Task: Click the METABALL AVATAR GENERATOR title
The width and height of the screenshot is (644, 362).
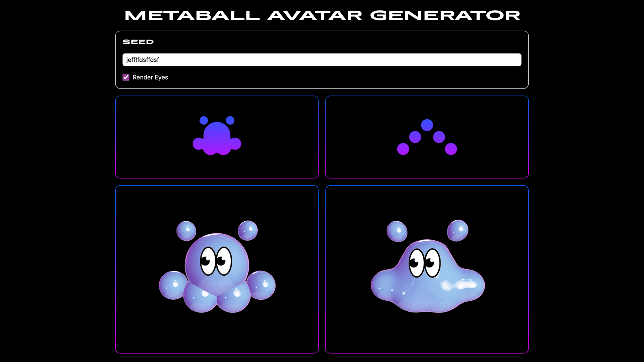Action: pos(322,15)
